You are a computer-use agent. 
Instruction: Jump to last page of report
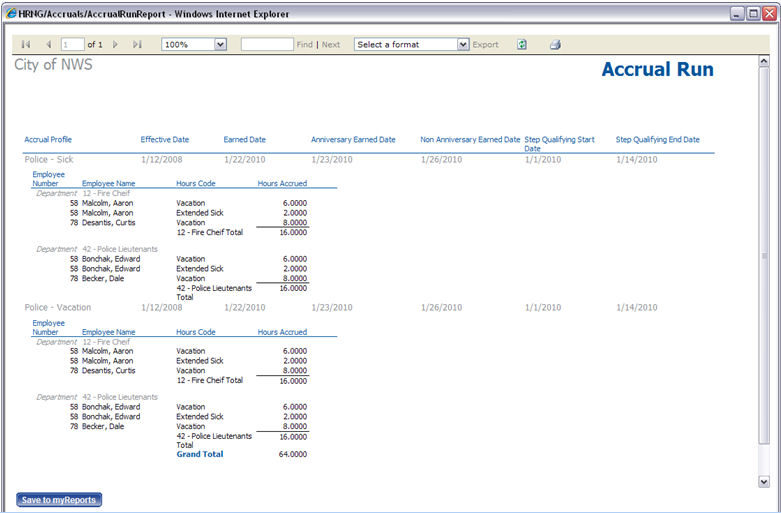(x=137, y=45)
